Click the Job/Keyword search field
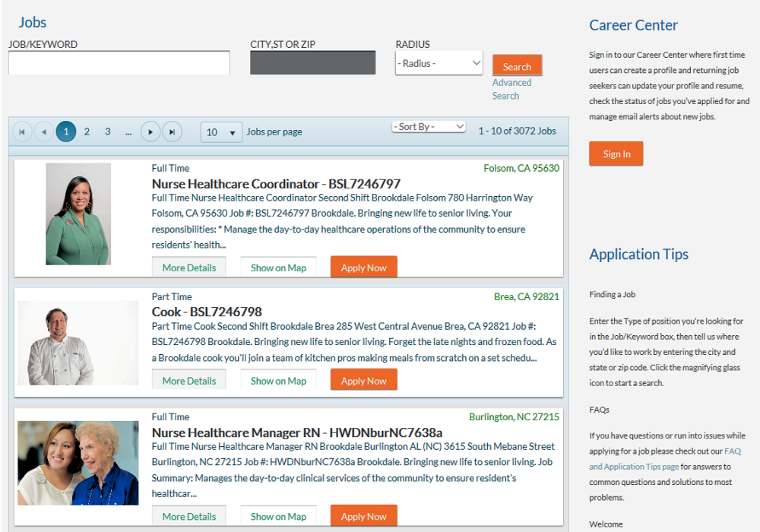 119,62
